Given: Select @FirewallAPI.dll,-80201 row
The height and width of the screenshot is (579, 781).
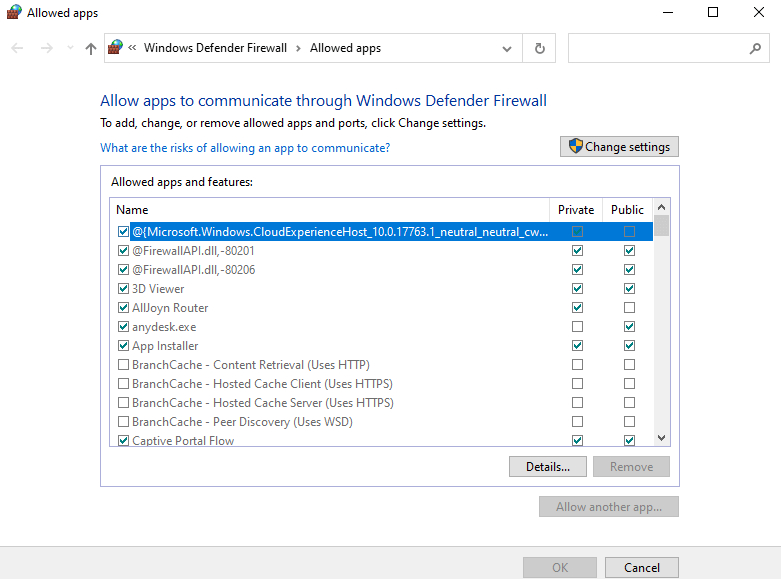Looking at the screenshot, I should 193,251.
